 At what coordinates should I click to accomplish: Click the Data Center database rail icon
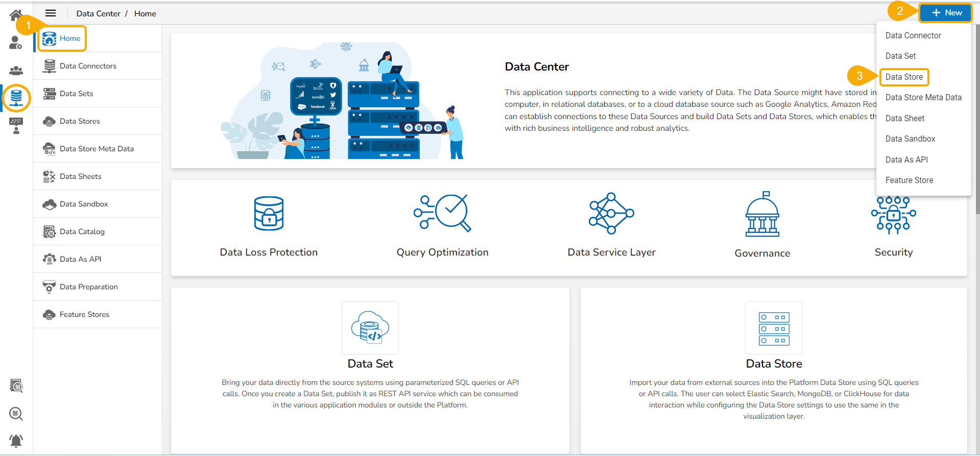pos(16,98)
